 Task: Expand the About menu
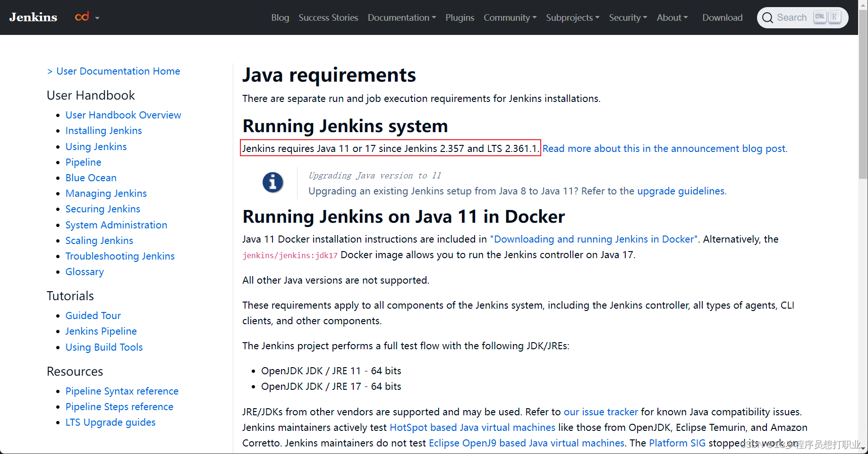pyautogui.click(x=672, y=17)
